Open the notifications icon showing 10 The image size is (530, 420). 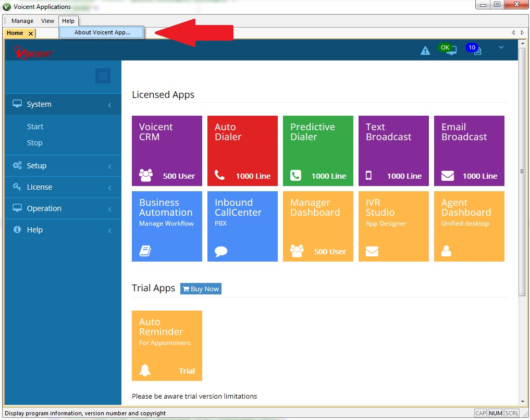pyautogui.click(x=475, y=50)
